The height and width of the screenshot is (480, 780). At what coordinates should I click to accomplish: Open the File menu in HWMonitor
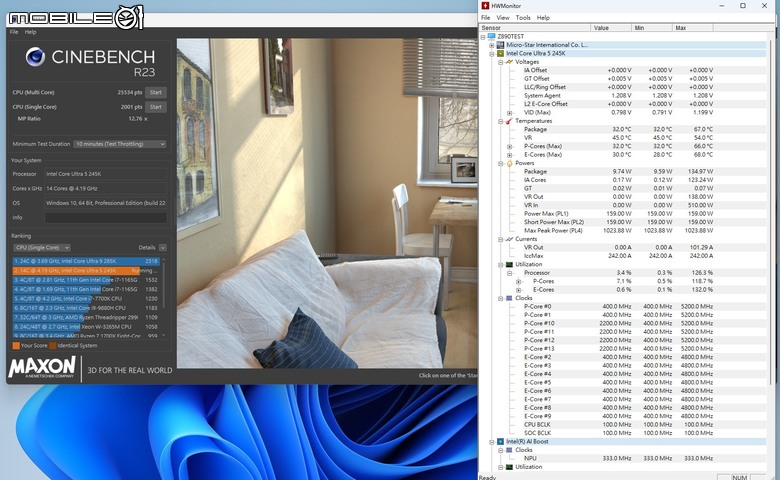(486, 17)
